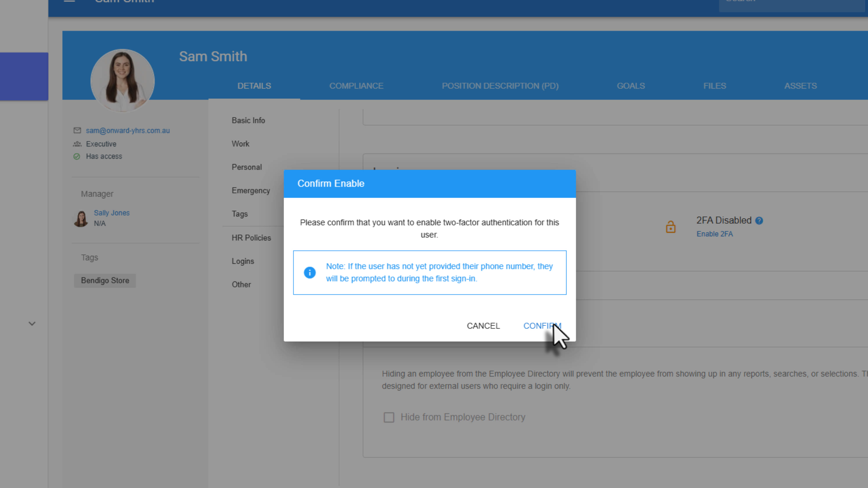Screen dimensions: 868x488
Task: Cancel the Confirm Enable dialog
Action: point(483,326)
